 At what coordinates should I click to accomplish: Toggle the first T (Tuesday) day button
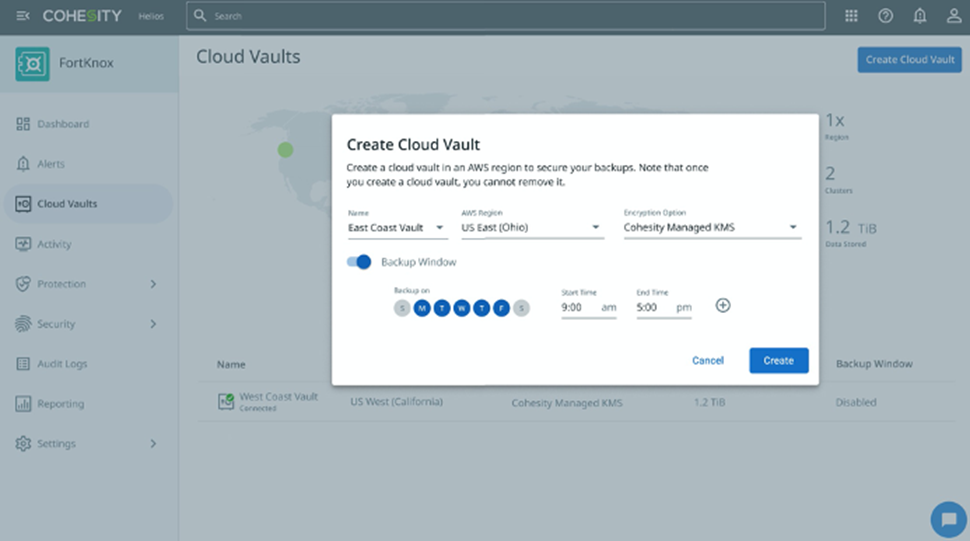click(x=442, y=308)
